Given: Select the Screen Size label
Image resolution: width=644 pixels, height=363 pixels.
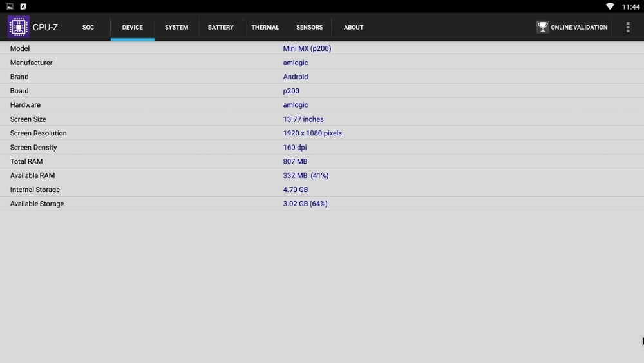Looking at the screenshot, I should (28, 119).
